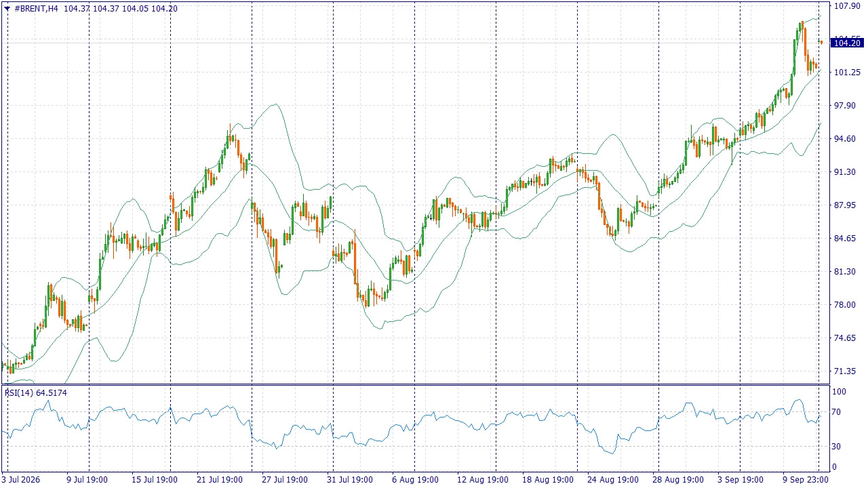Screen dimensions: 868x488
Task: Click the 31 Jul 19:00 time label
Action: [349, 480]
